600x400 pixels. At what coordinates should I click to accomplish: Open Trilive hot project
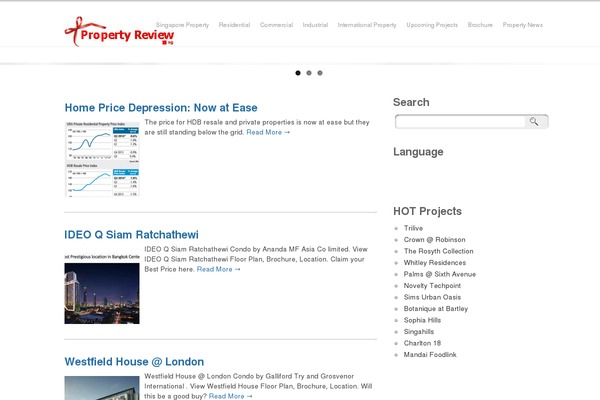[413, 228]
